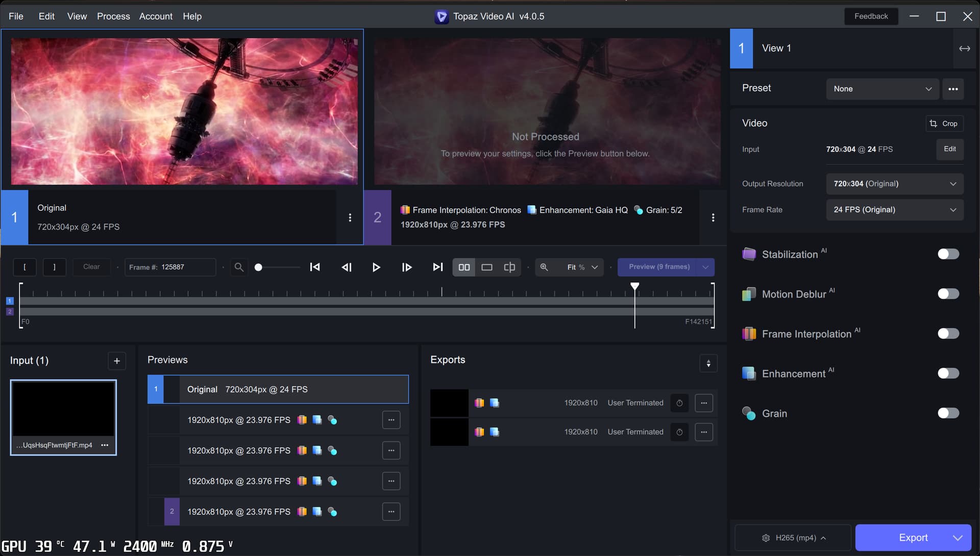Step back one frame
The height and width of the screenshot is (556, 980).
pyautogui.click(x=347, y=267)
